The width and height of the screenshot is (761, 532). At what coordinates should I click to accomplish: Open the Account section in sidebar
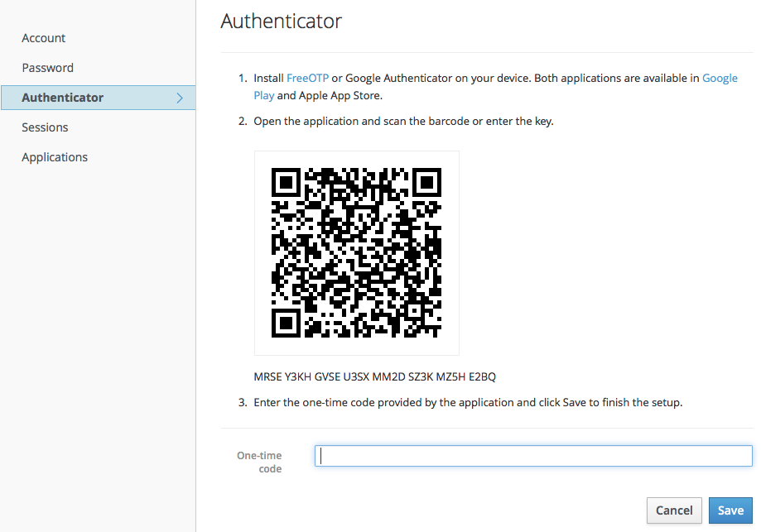click(44, 38)
